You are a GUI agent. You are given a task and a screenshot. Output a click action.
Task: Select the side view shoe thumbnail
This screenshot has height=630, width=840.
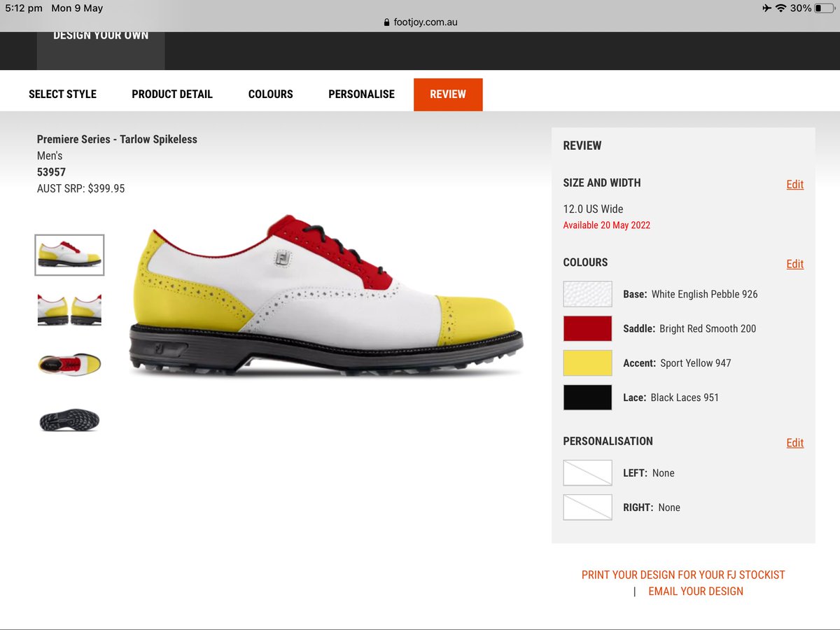(69, 255)
